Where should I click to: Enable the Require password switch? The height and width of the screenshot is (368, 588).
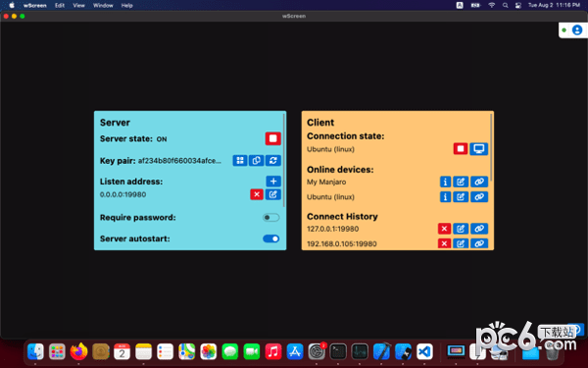[271, 218]
